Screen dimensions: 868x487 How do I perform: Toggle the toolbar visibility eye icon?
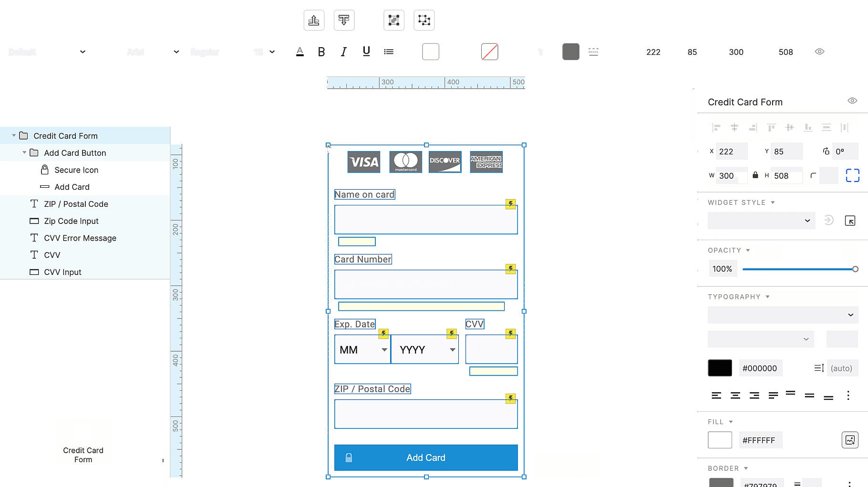click(819, 51)
